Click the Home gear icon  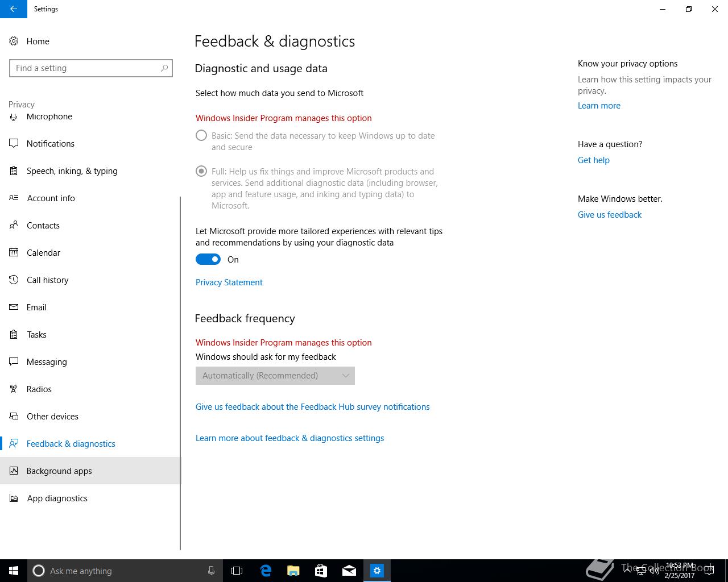coord(14,41)
